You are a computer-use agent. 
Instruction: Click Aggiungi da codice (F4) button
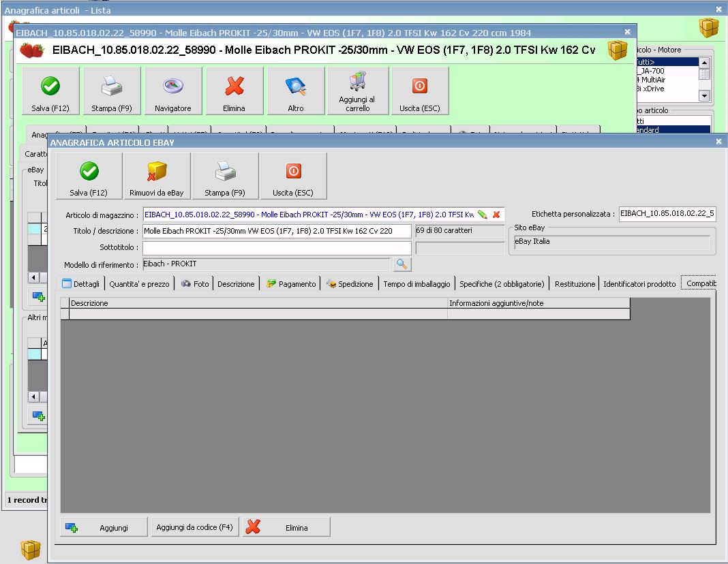(x=194, y=527)
